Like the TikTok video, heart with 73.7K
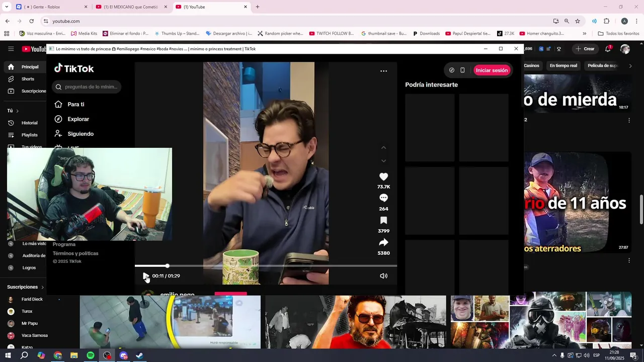Viewport: 644px width, 362px height. click(x=383, y=176)
